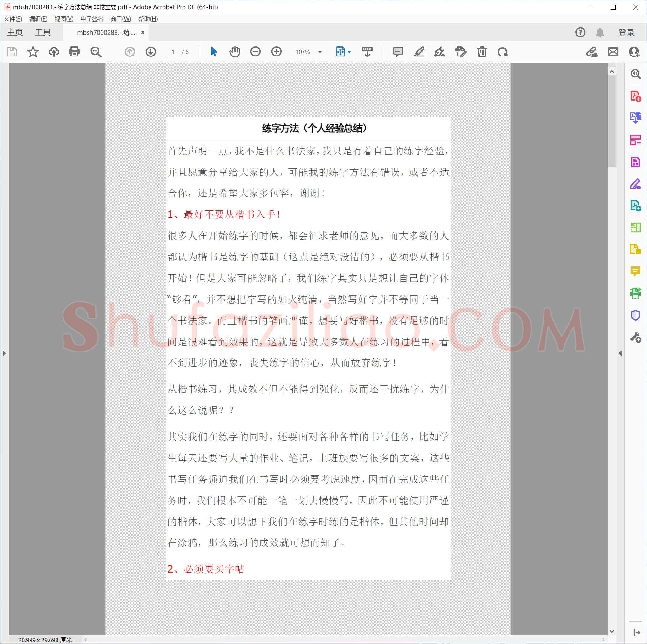This screenshot has height=644, width=647.
Task: Close the mbsh7000283 document tab
Action: [x=143, y=32]
